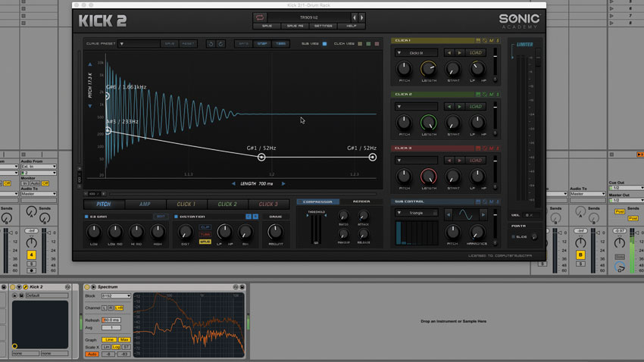This screenshot has height=362, width=644.
Task: Toggle the Sub View blue checkbox
Action: click(324, 43)
